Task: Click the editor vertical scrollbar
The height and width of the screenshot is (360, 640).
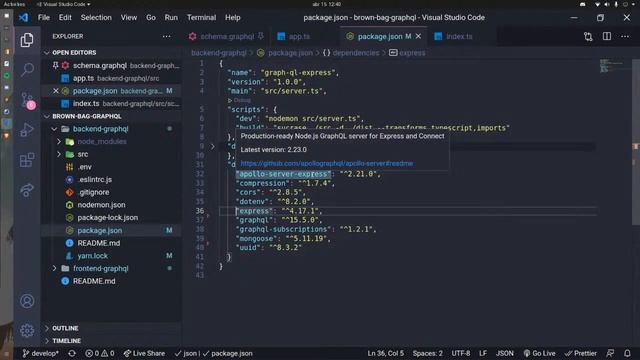Action: 636,142
